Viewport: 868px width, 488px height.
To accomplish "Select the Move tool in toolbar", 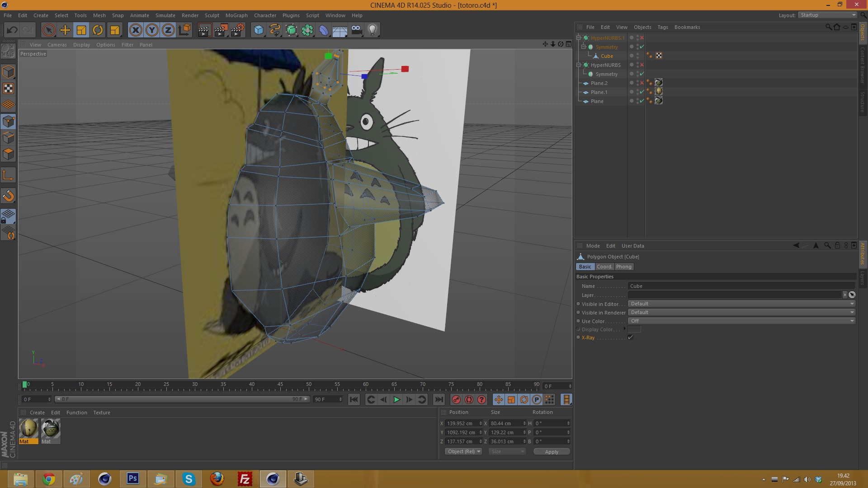I will [x=65, y=30].
